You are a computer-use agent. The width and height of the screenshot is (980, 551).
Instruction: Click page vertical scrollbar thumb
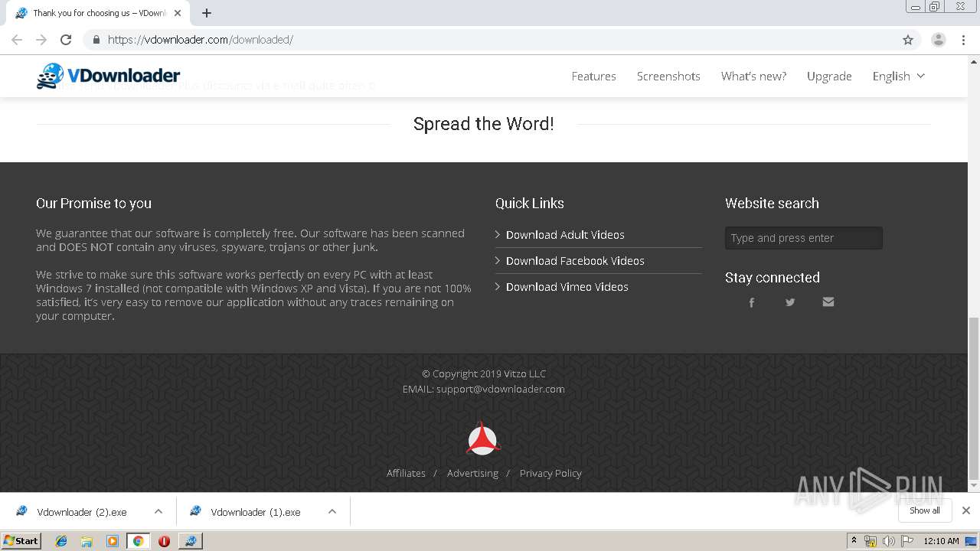974,398
